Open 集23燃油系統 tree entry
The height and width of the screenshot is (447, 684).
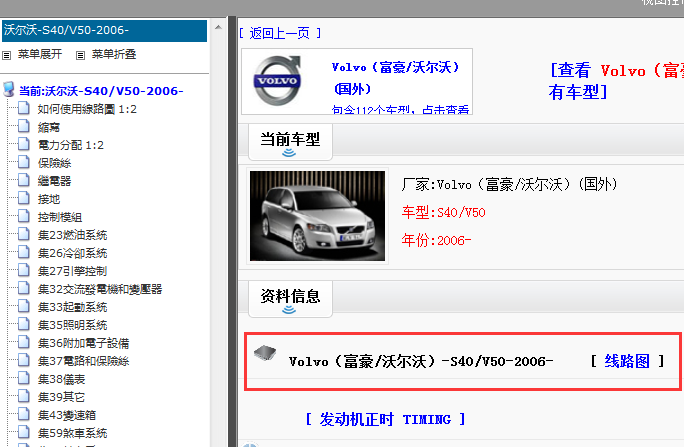coord(72,235)
